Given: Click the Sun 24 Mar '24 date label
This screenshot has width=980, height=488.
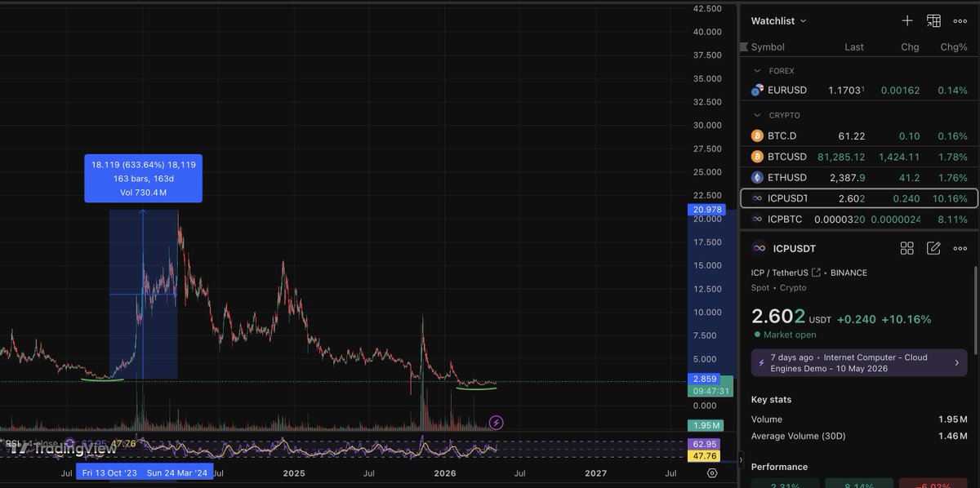Looking at the screenshot, I should (177, 472).
